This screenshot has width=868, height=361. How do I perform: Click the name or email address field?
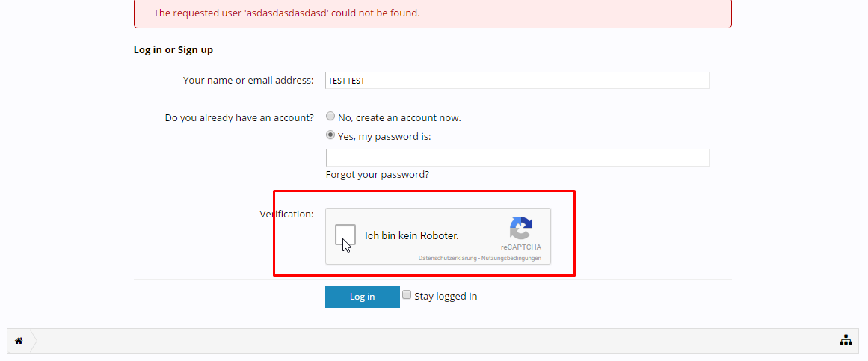(x=517, y=81)
